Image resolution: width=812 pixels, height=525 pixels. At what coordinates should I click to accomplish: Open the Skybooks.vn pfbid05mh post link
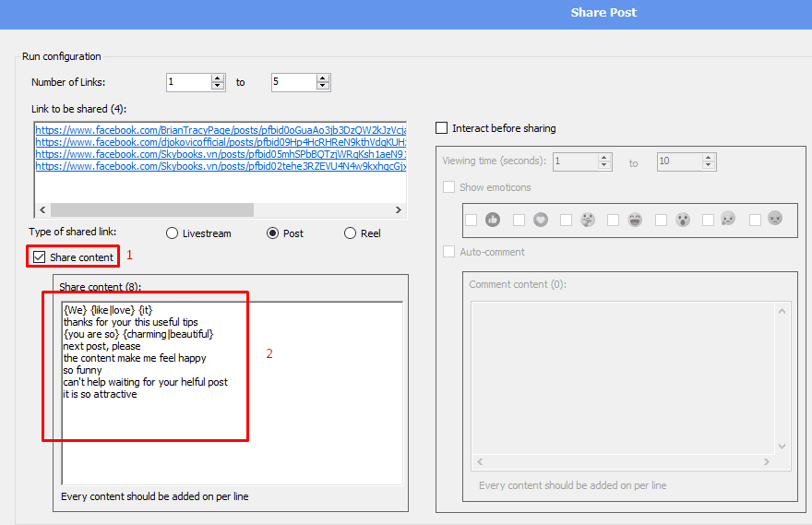point(221,154)
